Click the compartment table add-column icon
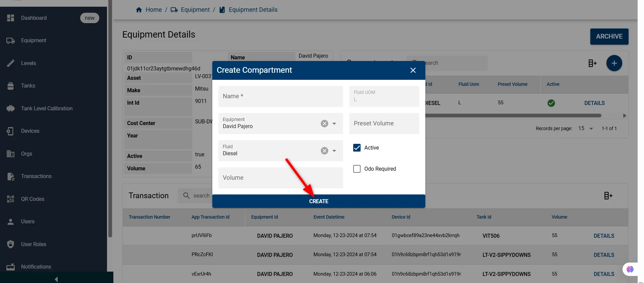644x283 pixels. (x=592, y=63)
